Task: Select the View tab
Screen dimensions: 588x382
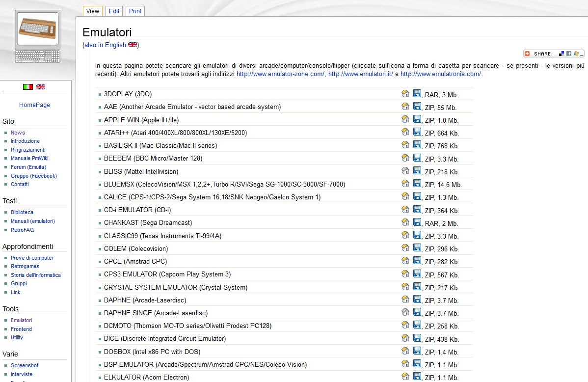Action: (x=93, y=11)
